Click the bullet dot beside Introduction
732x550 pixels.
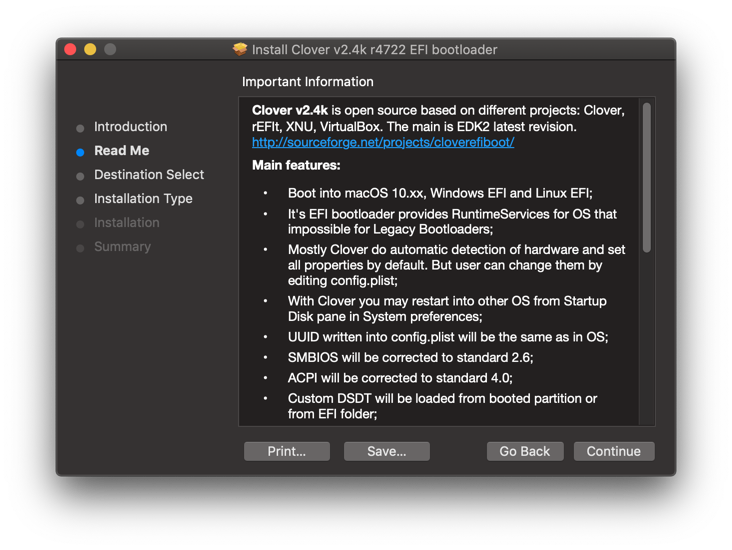coord(80,128)
